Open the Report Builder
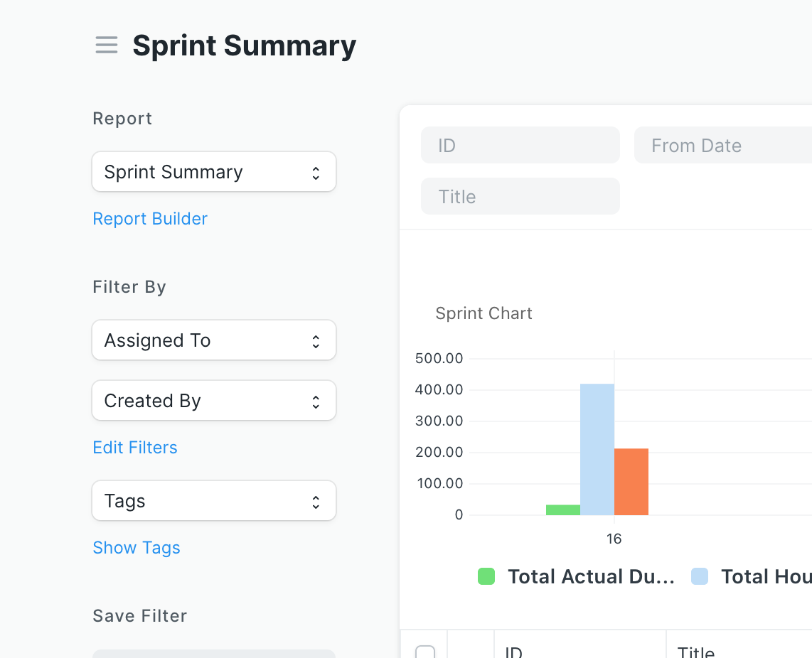This screenshot has width=812, height=658. [x=150, y=218]
